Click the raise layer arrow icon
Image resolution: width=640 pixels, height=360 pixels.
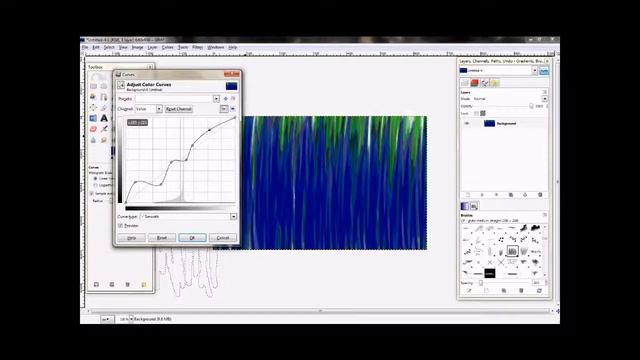482,195
